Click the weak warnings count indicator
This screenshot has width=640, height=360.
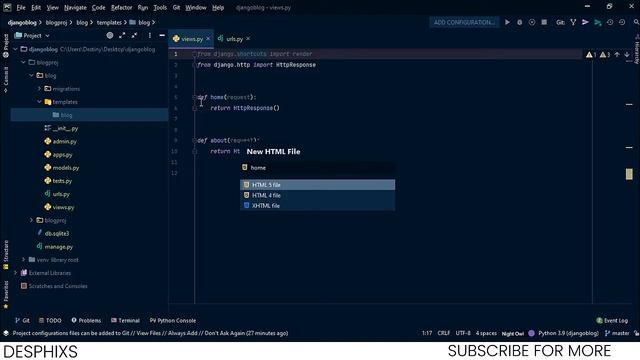(x=605, y=55)
